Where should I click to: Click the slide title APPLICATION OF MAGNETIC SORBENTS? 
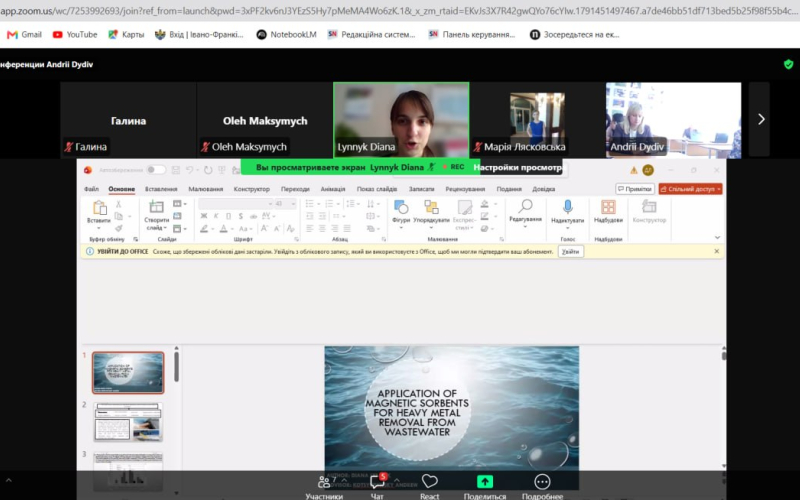click(417, 412)
